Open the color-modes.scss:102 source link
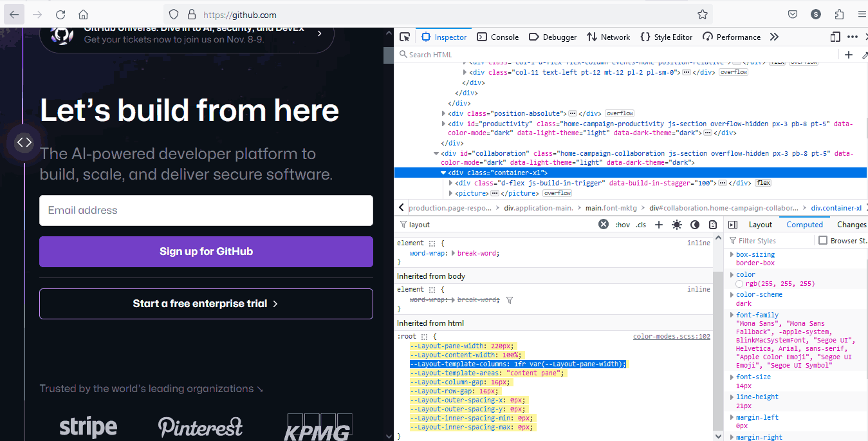This screenshot has height=441, width=868. tap(669, 335)
